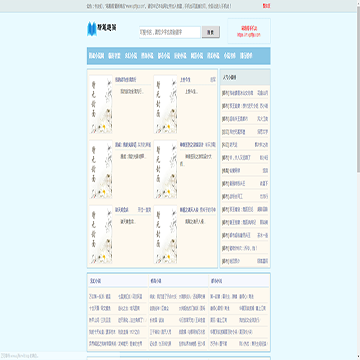Viewport: 360px width, 360px height.
Task: Focus the book search input field
Action: pyautogui.click(x=170, y=32)
